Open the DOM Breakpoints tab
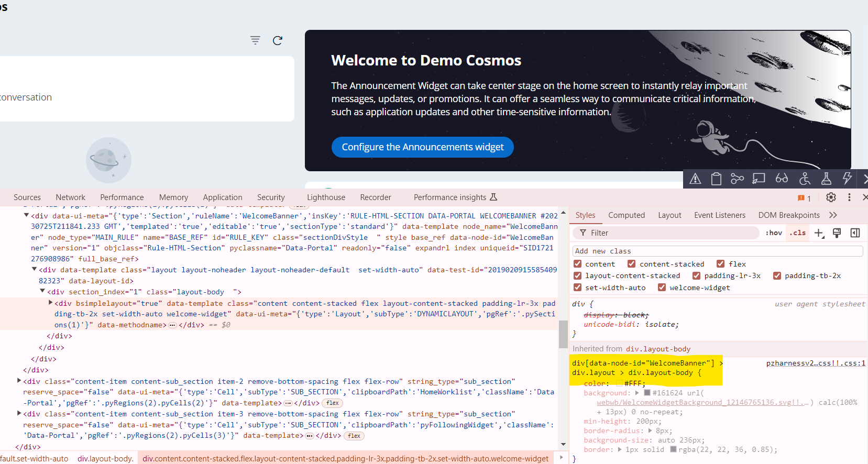 point(789,215)
